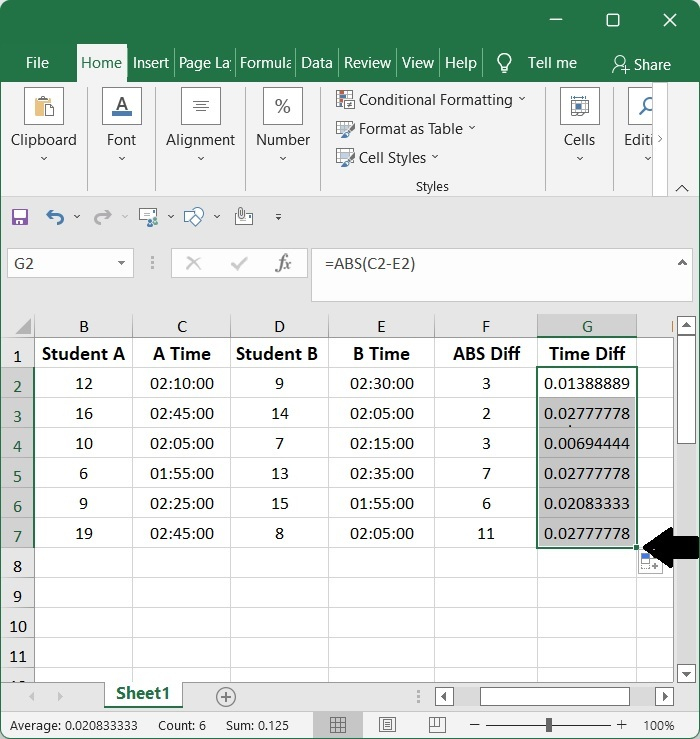Click the zoom slider handle

(549, 725)
